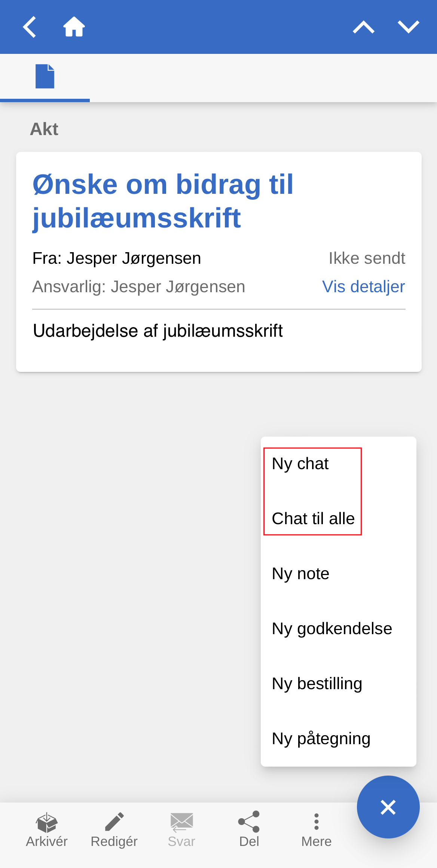Tap the Udarbejdelse af jubilæumsskrift text
The height and width of the screenshot is (868, 437).
coord(158,331)
